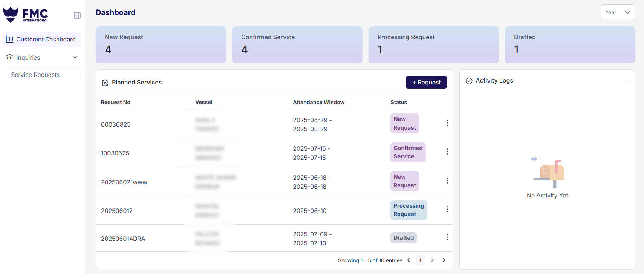Open the kebab menu for request 10030625
This screenshot has width=644, height=274.
(x=447, y=152)
